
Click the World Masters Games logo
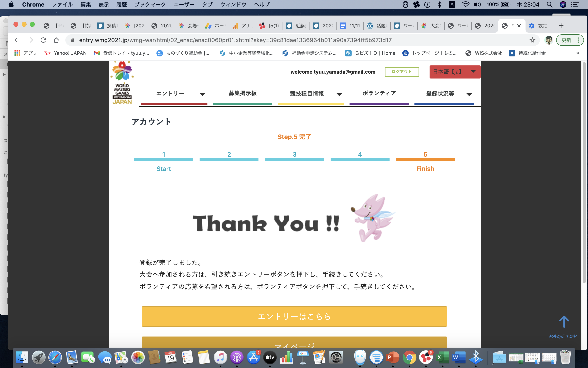coord(122,83)
